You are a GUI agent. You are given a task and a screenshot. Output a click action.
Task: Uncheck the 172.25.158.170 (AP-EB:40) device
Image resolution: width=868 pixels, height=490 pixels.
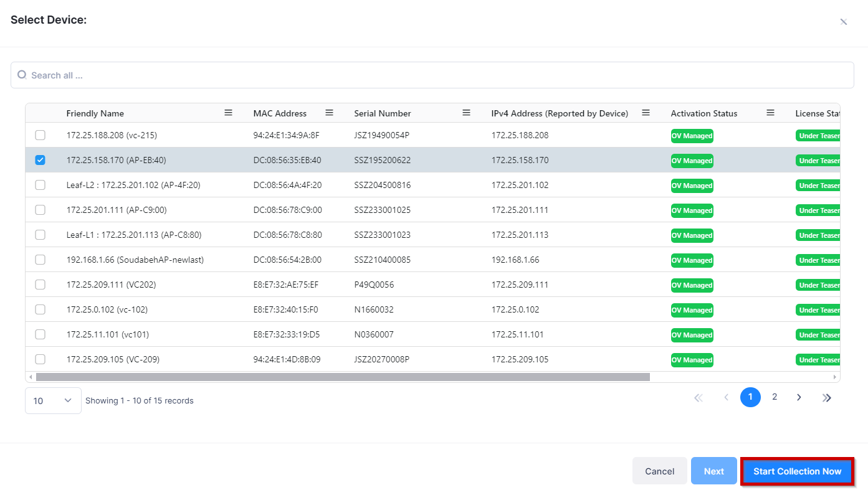coord(41,160)
